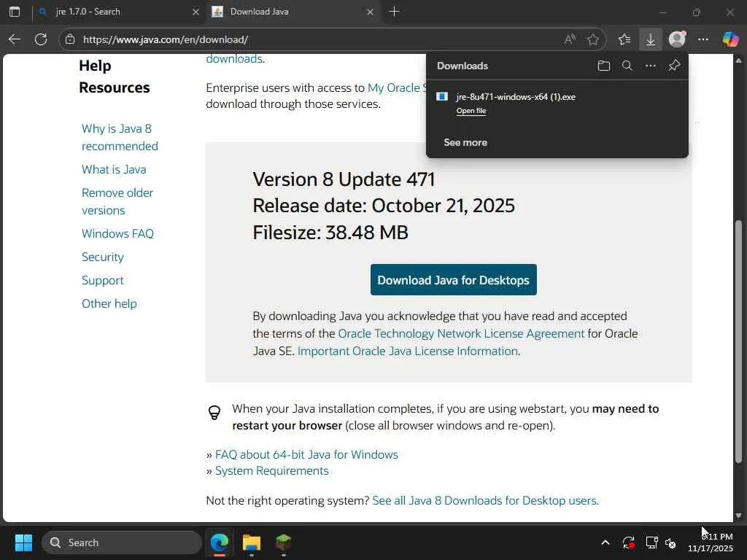747x560 pixels.
Task: Click the downloads. link at page top
Action: point(236,58)
